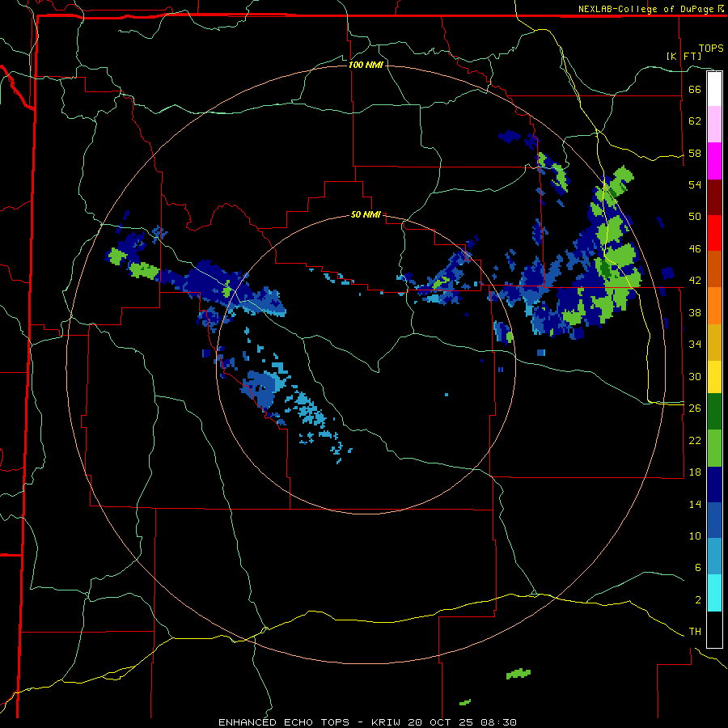Click the '42' legend value
This screenshot has height=728, width=728.
[695, 281]
